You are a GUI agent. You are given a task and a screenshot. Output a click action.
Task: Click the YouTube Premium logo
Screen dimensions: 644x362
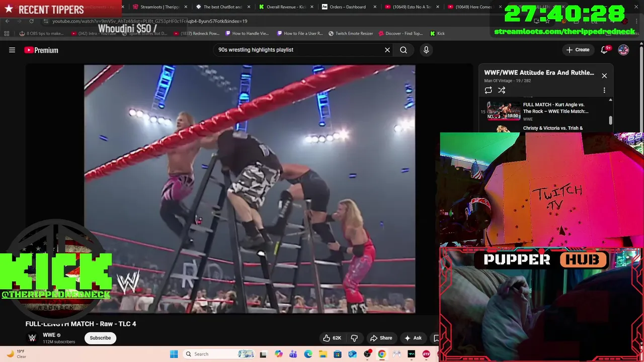[41, 50]
